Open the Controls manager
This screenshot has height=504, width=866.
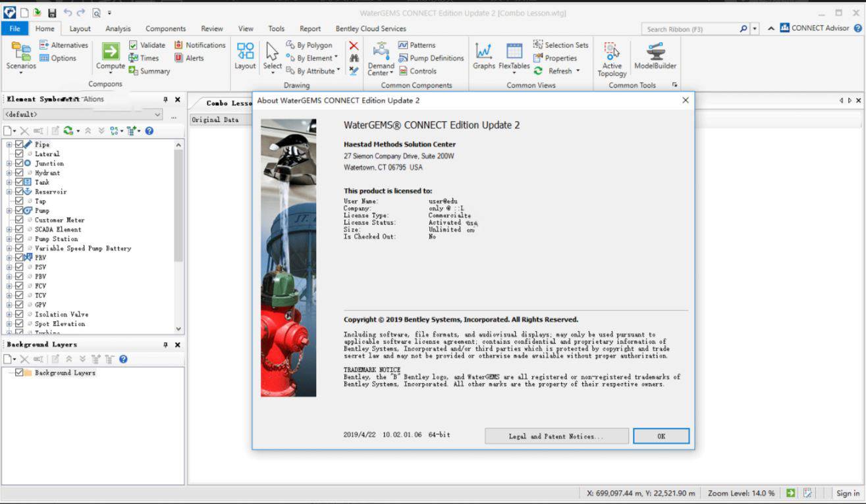click(417, 71)
